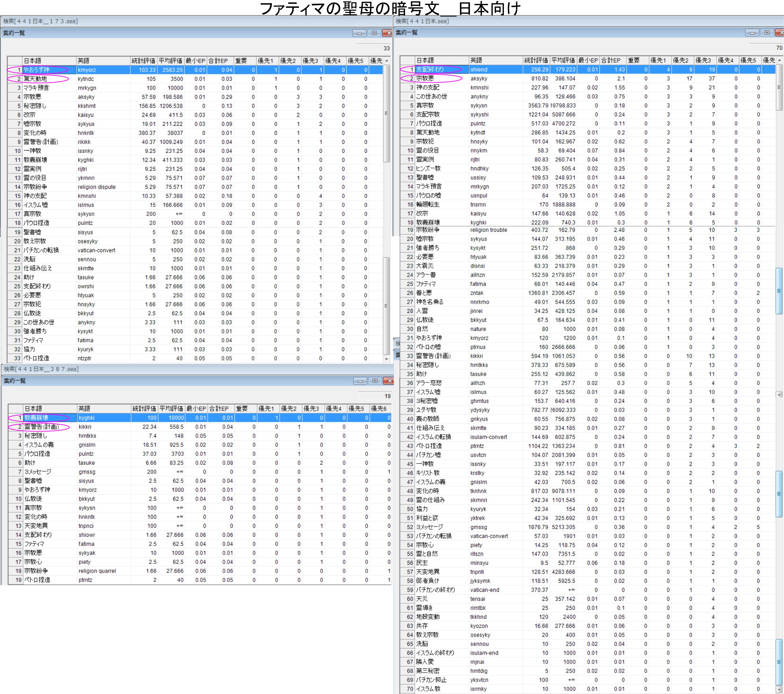This screenshot has height=694, width=784.
Task: Minimize the right-hand 441日本.sea summary window
Action: click(x=752, y=33)
